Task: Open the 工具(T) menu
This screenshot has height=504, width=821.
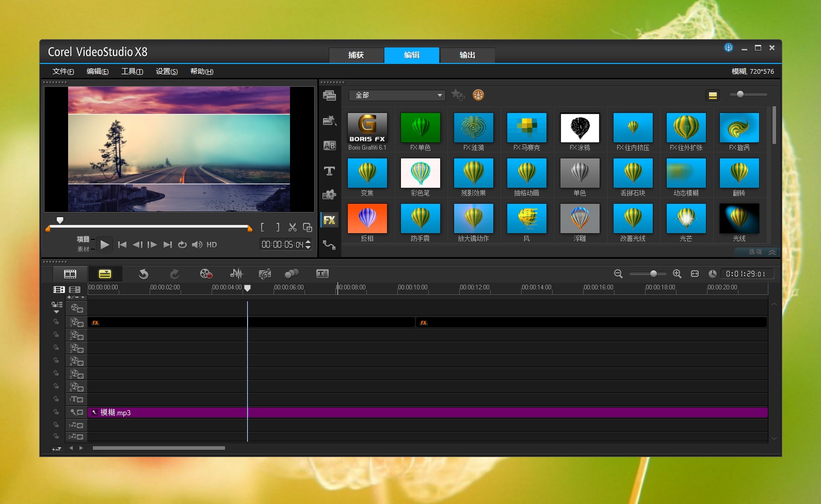Action: click(x=132, y=72)
